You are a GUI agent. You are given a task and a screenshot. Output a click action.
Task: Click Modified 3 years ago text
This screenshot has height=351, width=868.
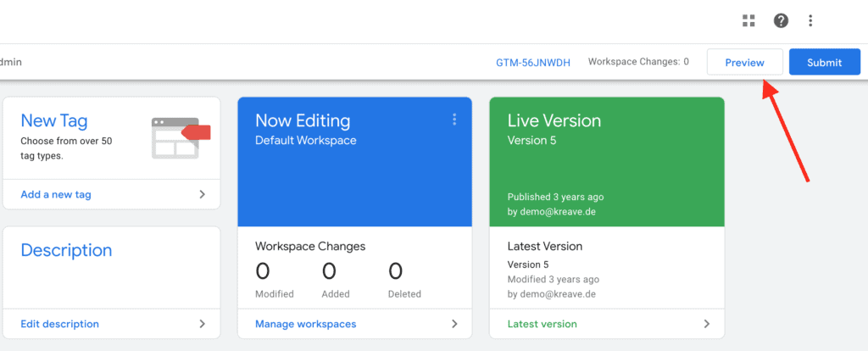coord(553,280)
